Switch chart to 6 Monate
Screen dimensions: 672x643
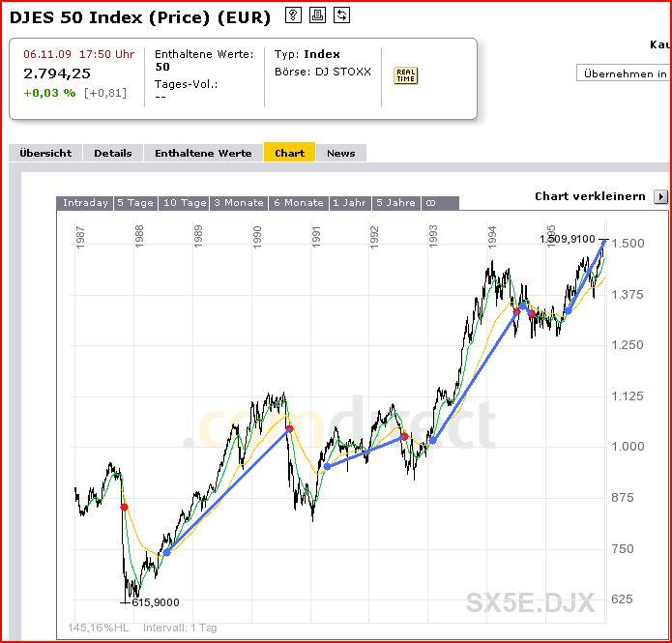click(298, 203)
